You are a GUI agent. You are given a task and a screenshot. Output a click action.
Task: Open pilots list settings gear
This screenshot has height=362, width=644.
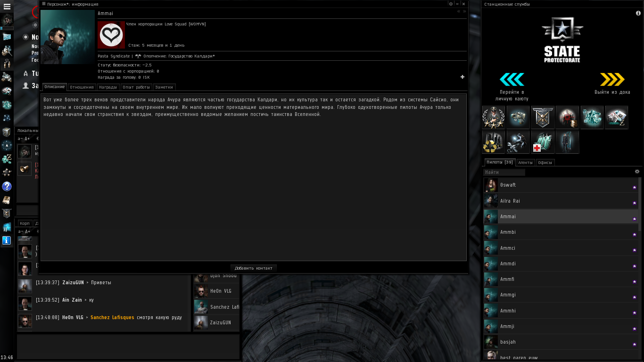tap(637, 172)
